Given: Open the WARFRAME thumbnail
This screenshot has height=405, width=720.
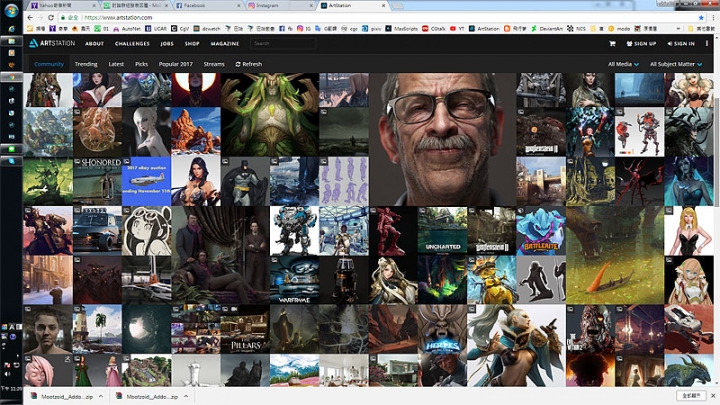Looking at the screenshot, I should tap(294, 280).
